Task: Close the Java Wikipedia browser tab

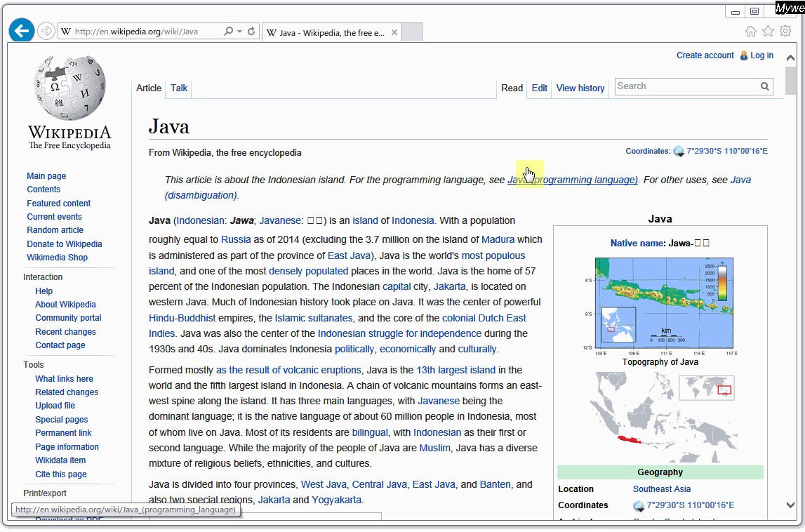Action: [x=394, y=32]
